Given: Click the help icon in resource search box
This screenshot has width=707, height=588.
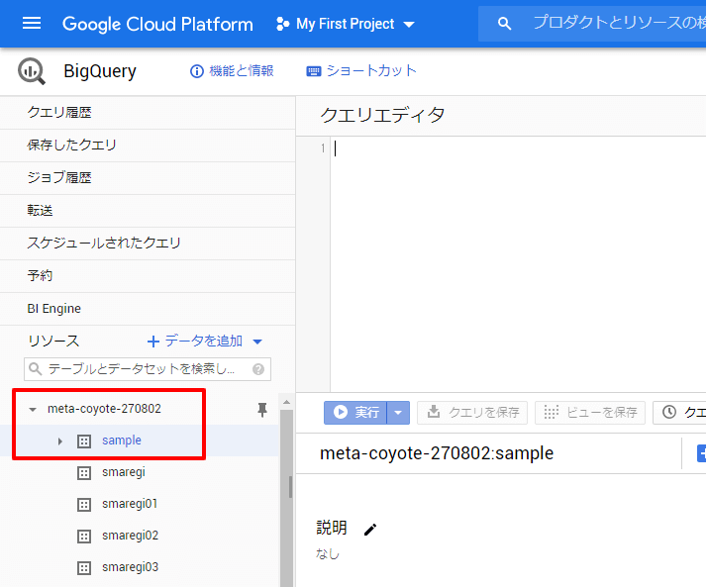Looking at the screenshot, I should point(258,369).
